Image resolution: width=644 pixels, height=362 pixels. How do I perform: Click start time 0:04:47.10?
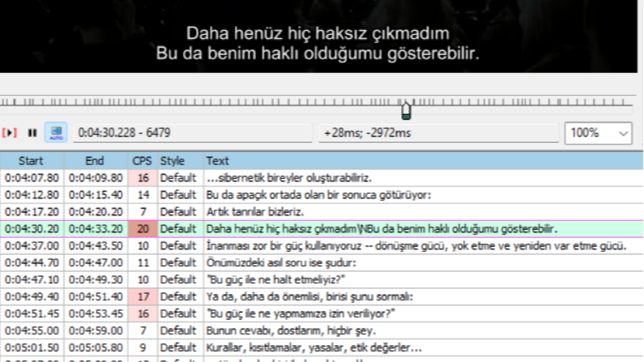click(x=32, y=279)
